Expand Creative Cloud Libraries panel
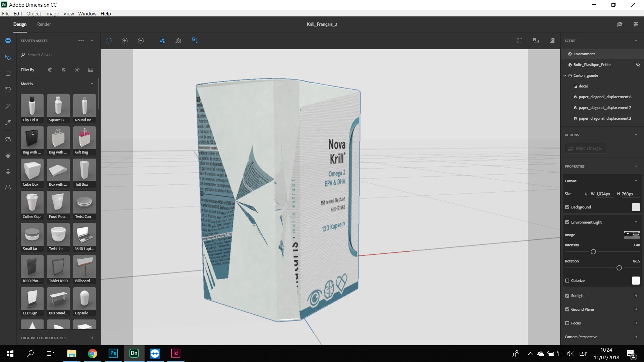 click(92, 338)
